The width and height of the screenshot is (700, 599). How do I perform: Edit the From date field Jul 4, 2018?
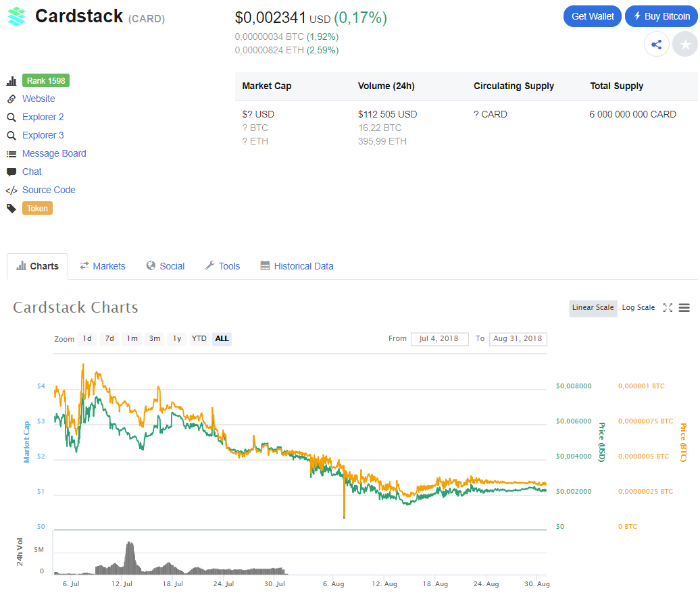(440, 339)
